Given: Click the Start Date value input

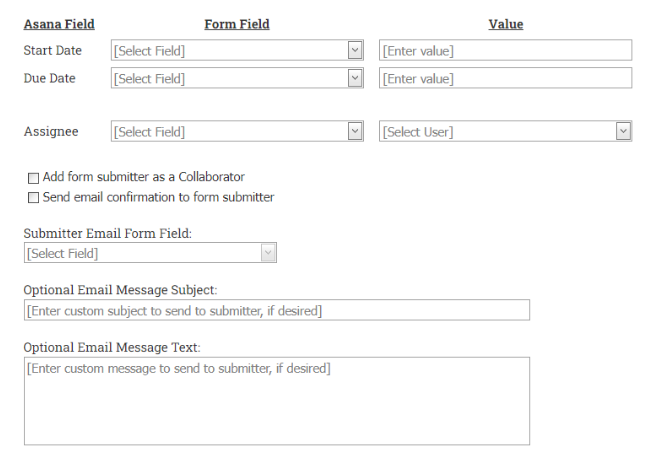Looking at the screenshot, I should coord(505,51).
